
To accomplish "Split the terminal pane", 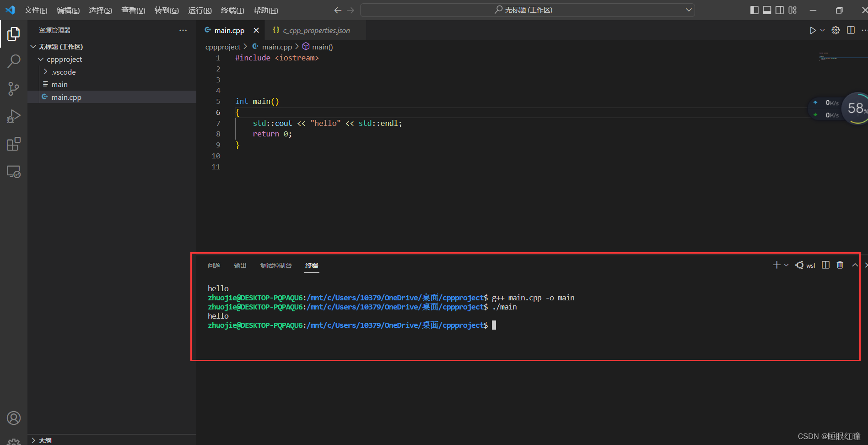I will 825,265.
